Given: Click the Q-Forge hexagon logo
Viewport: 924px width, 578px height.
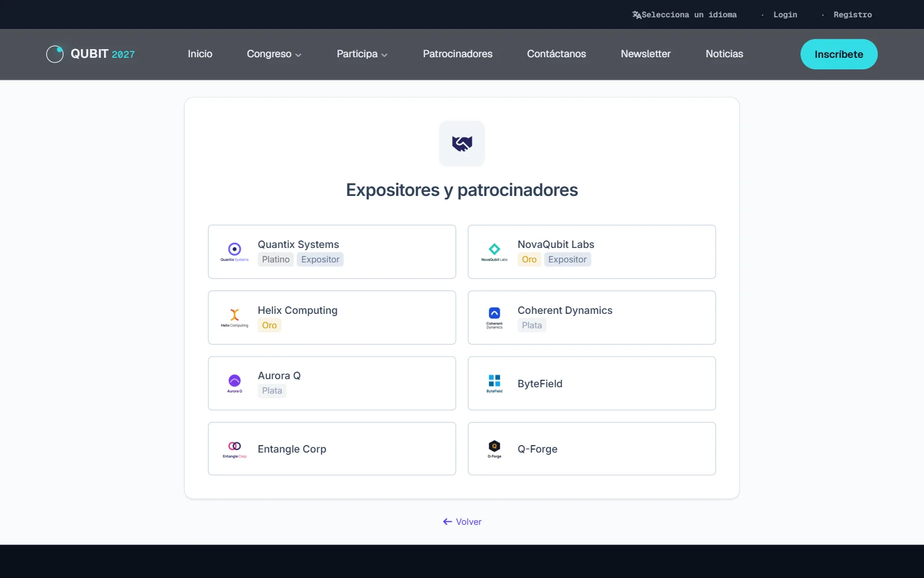Looking at the screenshot, I should point(494,449).
